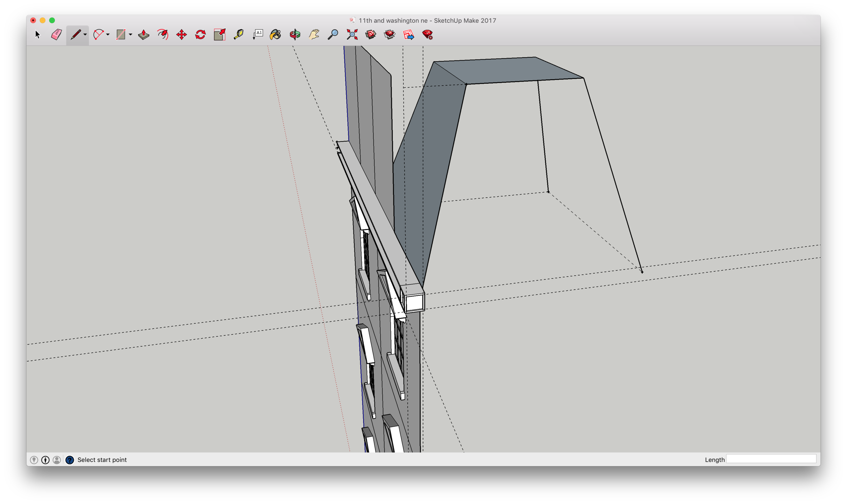The height and width of the screenshot is (504, 847).
Task: Choose the Pan hand tool
Action: pos(314,35)
